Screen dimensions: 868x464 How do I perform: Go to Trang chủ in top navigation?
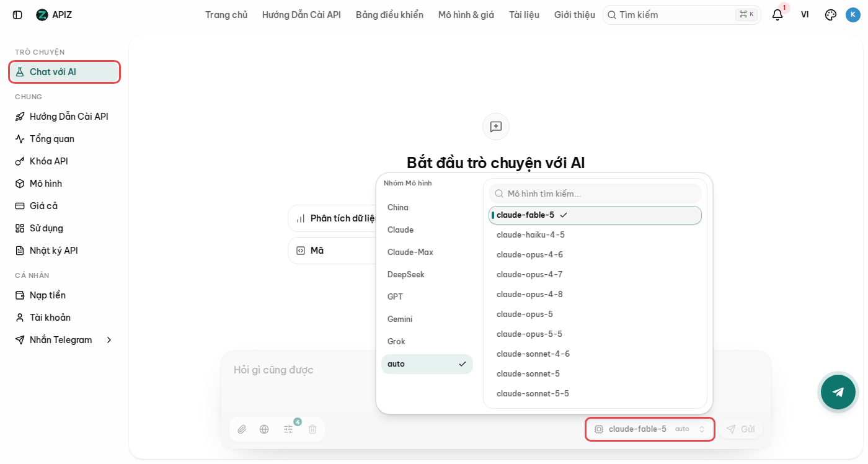(226, 15)
